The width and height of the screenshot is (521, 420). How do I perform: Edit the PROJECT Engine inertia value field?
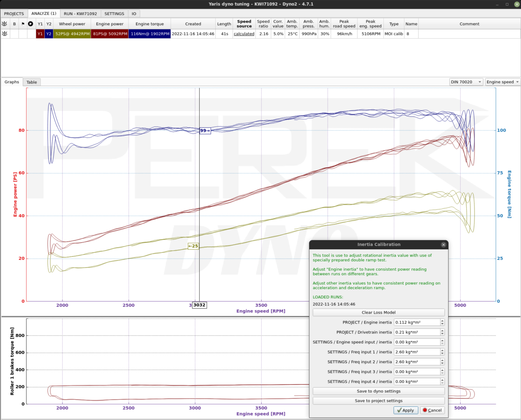[x=416, y=322]
